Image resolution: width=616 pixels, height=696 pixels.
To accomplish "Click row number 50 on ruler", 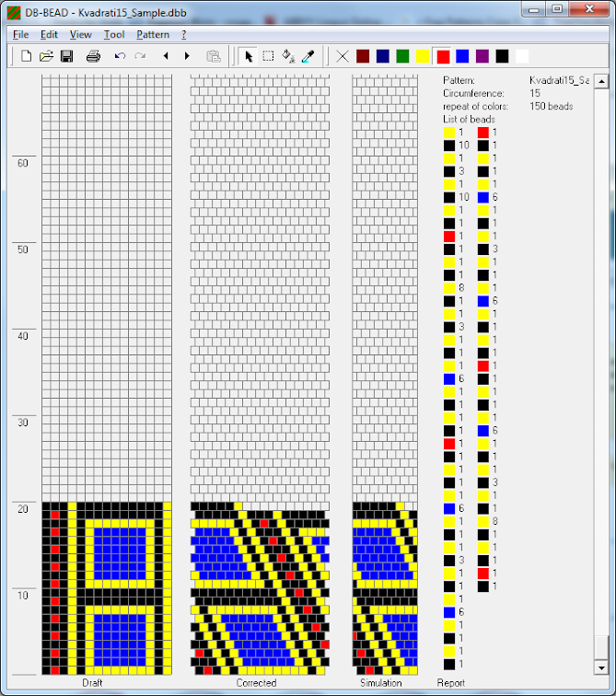I will point(23,249).
